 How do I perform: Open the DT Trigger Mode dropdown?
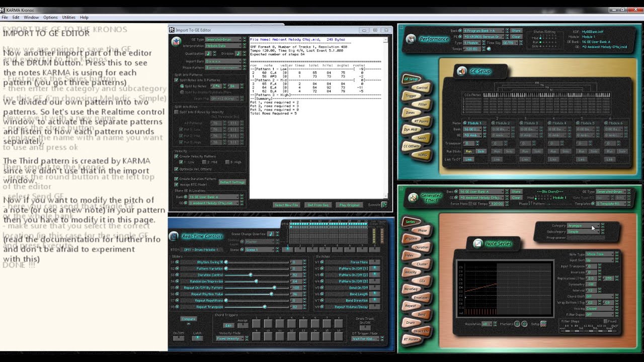[365, 339]
